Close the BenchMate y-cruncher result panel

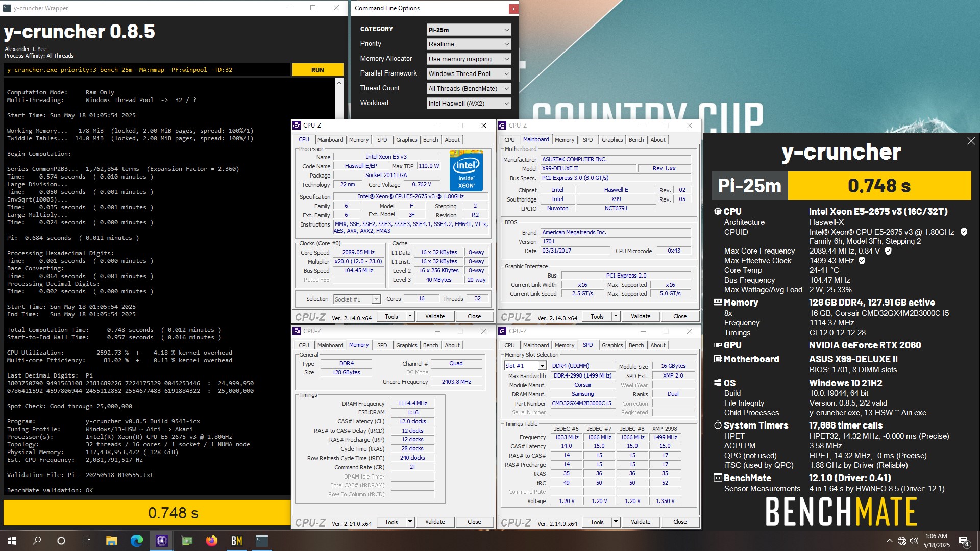tap(971, 141)
